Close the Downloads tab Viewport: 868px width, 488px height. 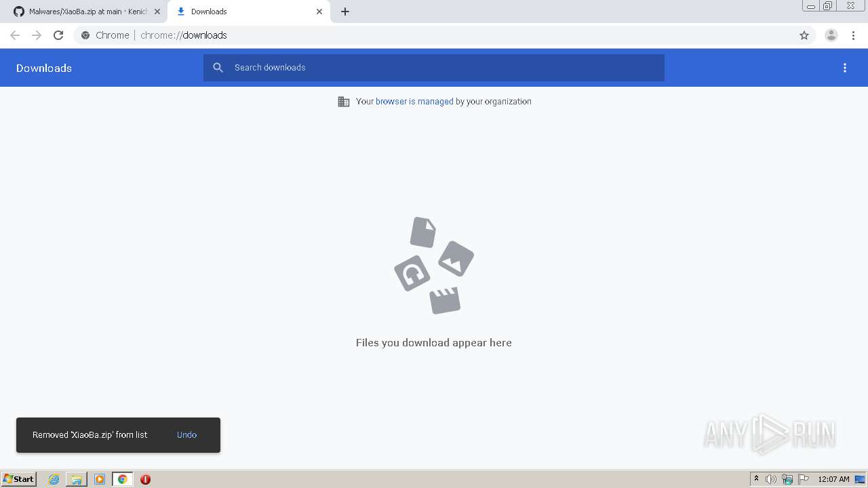319,12
